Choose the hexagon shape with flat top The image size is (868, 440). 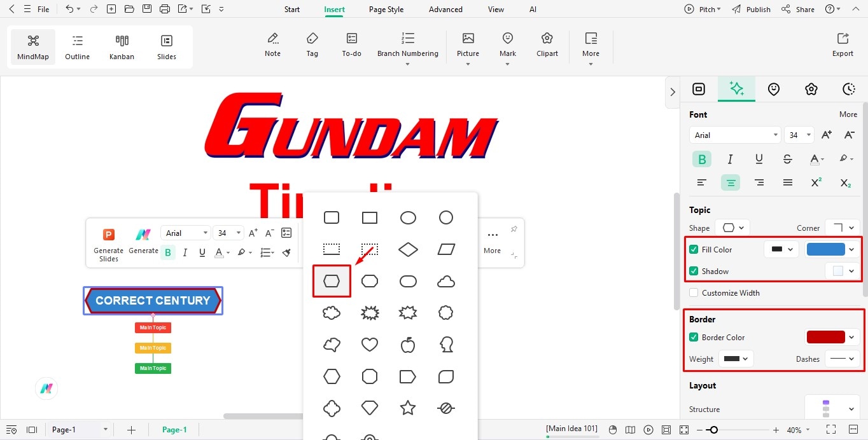point(332,281)
